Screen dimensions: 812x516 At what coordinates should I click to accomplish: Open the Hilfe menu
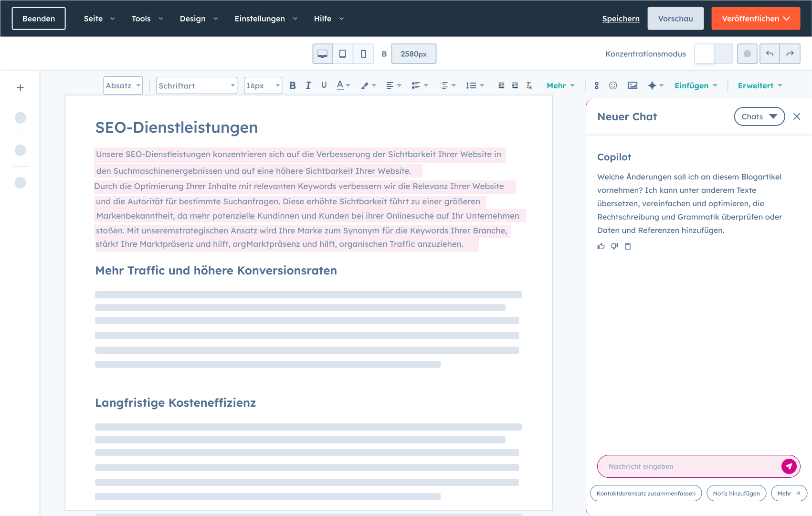tap(324, 19)
